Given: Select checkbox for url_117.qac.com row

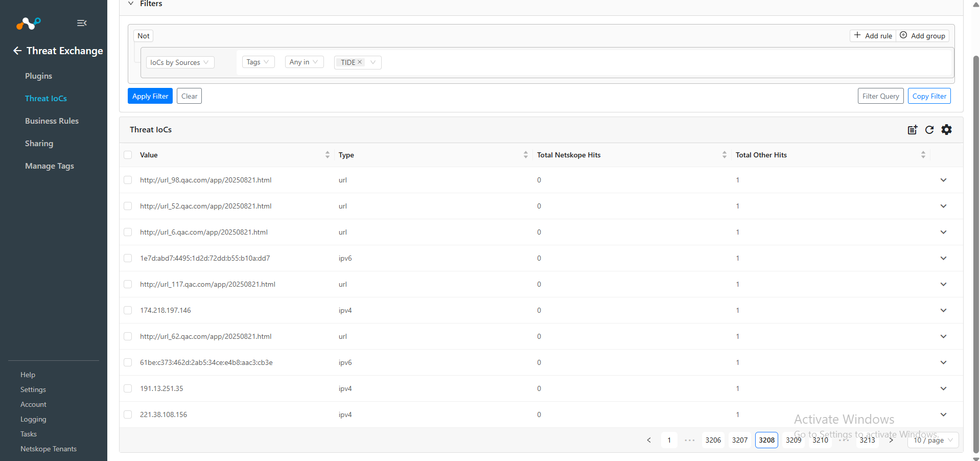Looking at the screenshot, I should [x=128, y=284].
